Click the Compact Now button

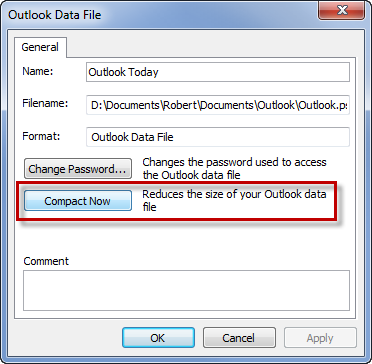(x=78, y=201)
